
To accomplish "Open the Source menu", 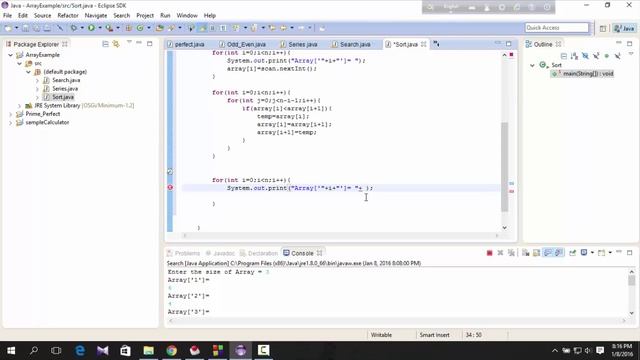I will tap(42, 16).
